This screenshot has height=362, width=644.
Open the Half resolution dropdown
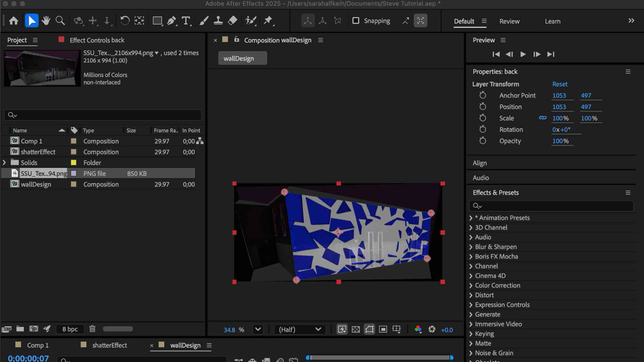coord(300,329)
